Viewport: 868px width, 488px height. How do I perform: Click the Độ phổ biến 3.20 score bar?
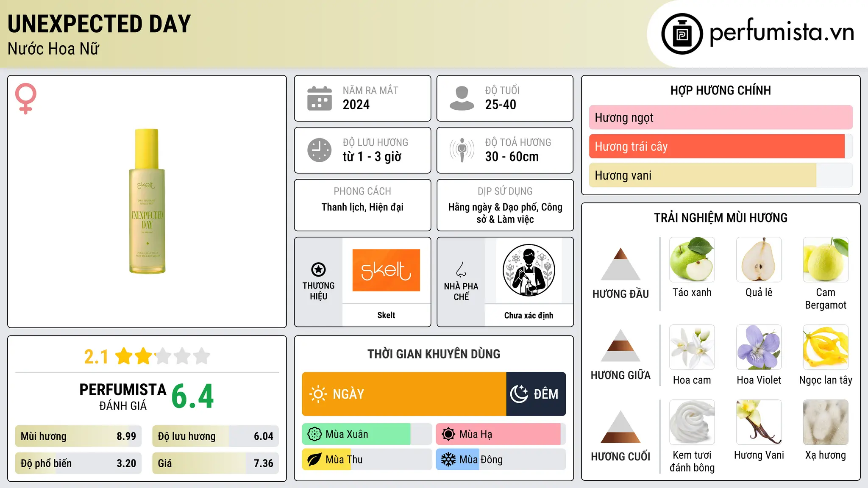pos(78,463)
